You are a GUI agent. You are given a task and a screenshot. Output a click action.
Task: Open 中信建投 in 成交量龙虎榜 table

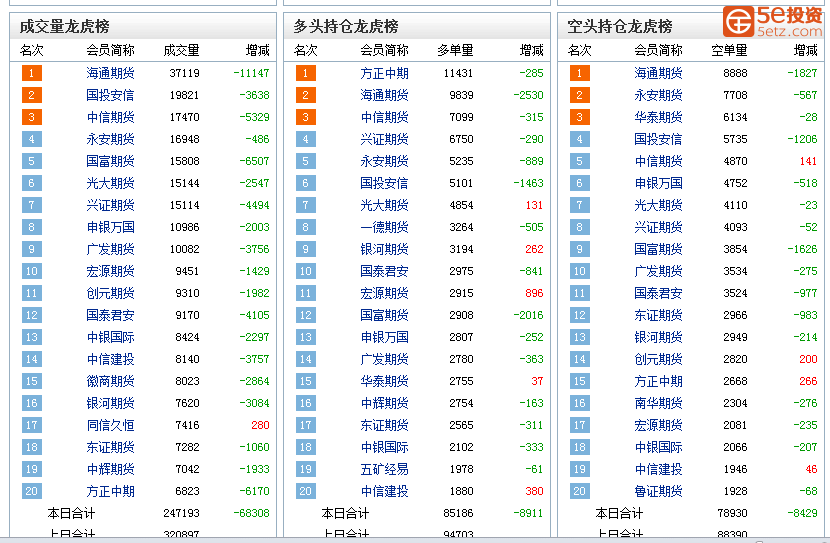point(110,359)
